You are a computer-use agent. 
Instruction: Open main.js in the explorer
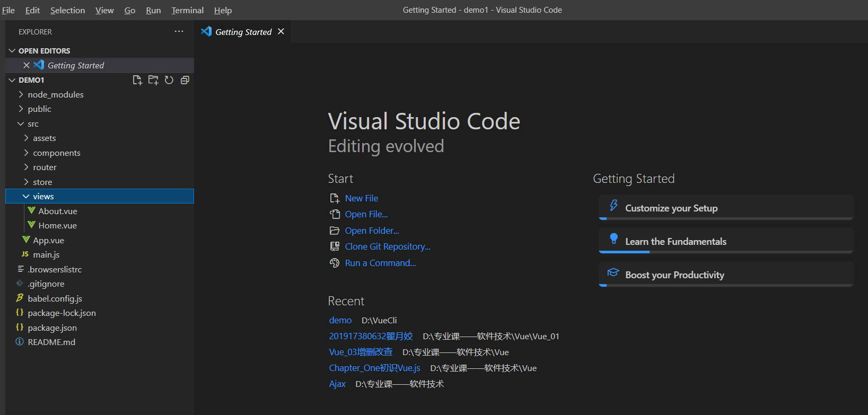click(46, 254)
